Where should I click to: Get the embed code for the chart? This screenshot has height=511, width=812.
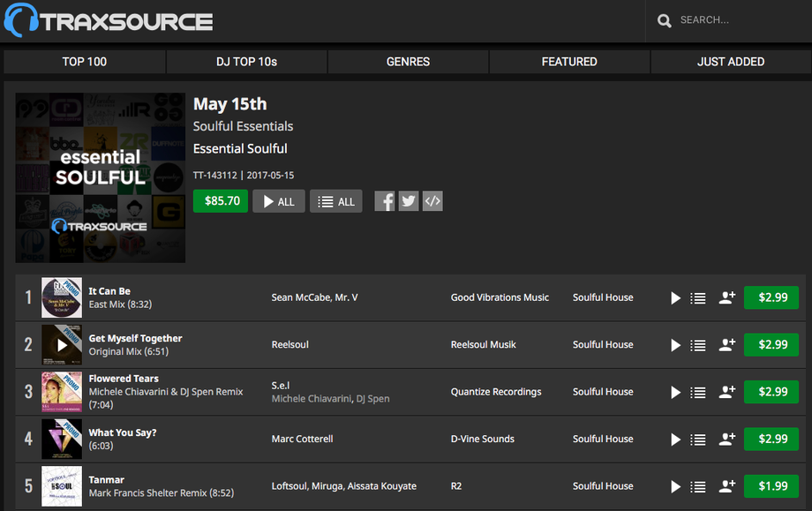[x=432, y=201]
